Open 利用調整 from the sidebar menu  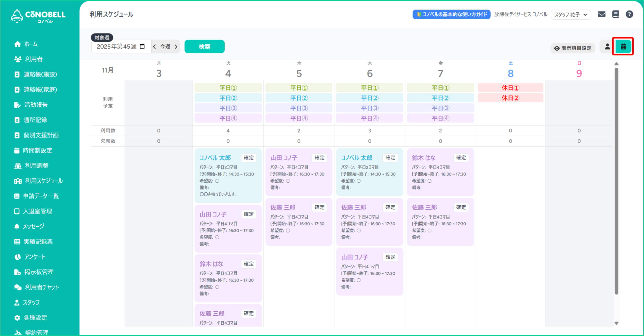click(36, 165)
